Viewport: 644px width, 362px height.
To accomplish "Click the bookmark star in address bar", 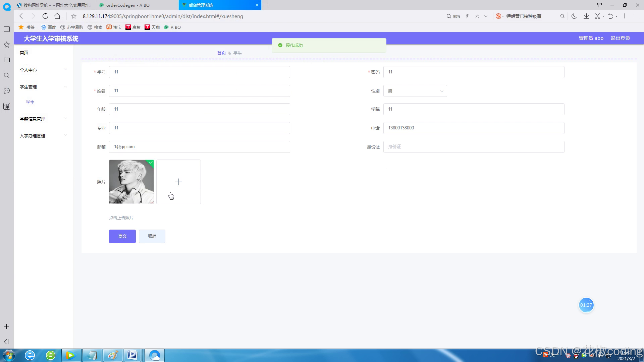I will pos(74,16).
